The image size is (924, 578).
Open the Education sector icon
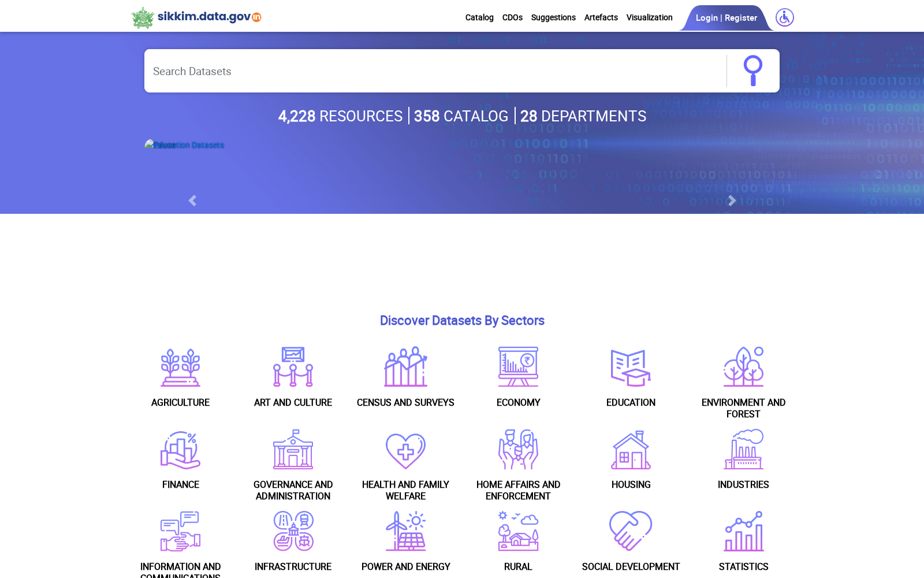[x=631, y=367]
